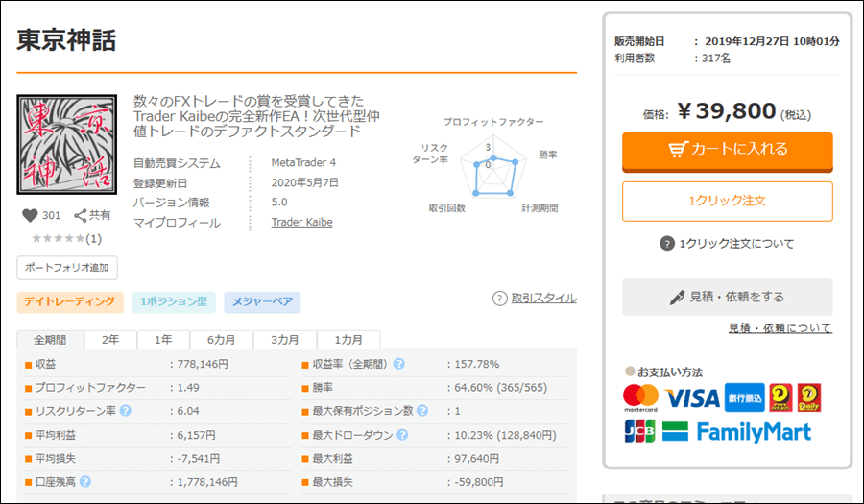Select the 全期間 tab
864x504 pixels.
click(x=50, y=340)
